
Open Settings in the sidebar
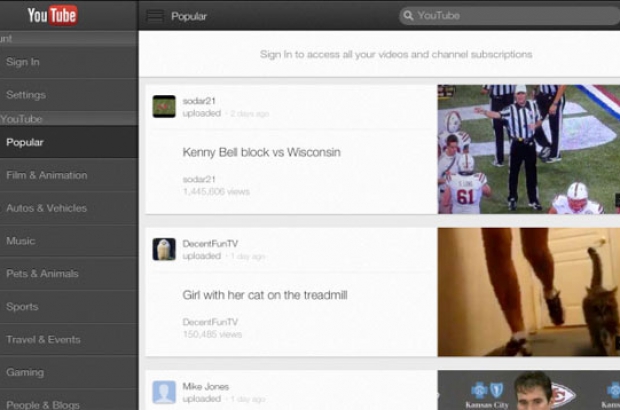click(x=26, y=95)
